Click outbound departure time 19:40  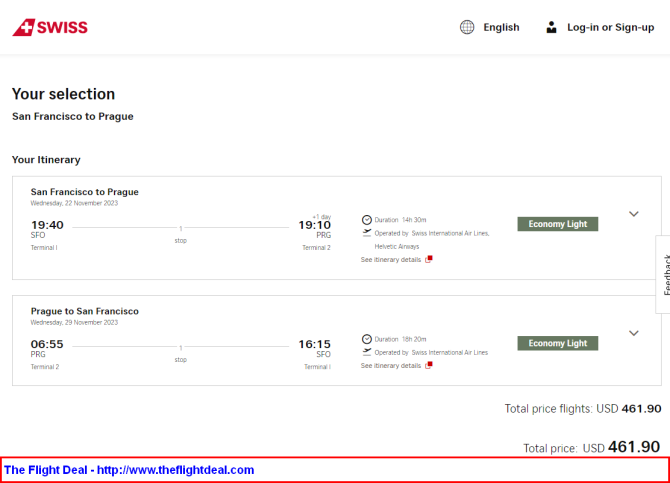tap(47, 225)
